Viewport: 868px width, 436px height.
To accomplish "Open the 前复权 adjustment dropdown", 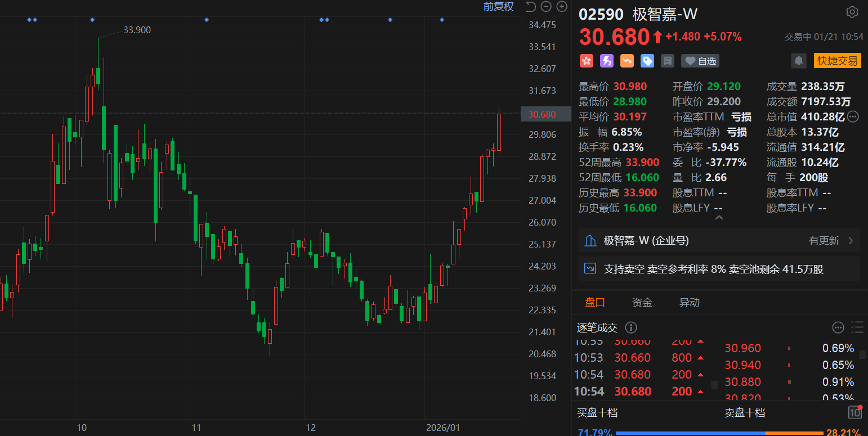I will click(x=498, y=7).
